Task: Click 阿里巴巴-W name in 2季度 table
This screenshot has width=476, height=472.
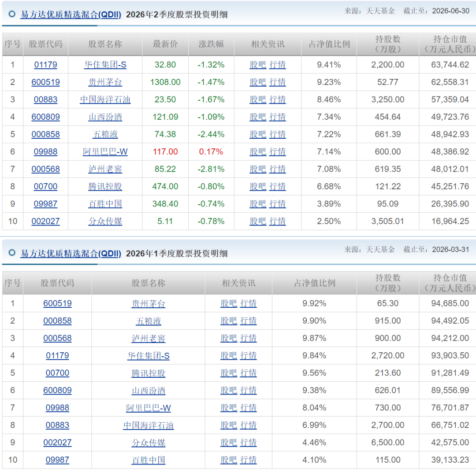Action: 105,151
